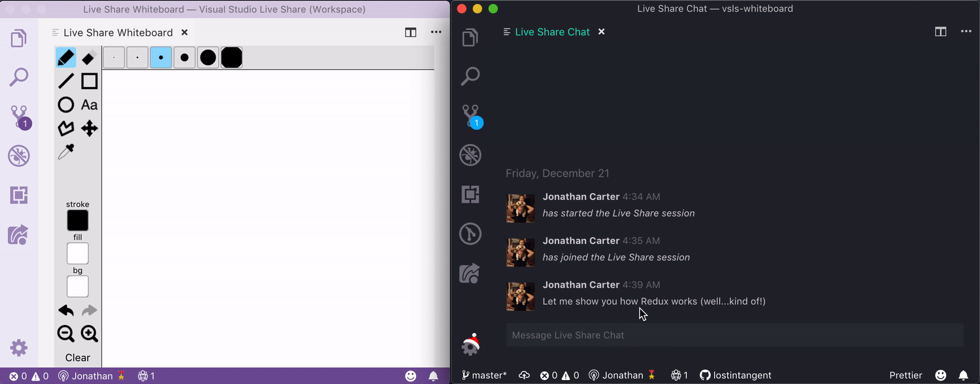Split the Chat editor

941,31
